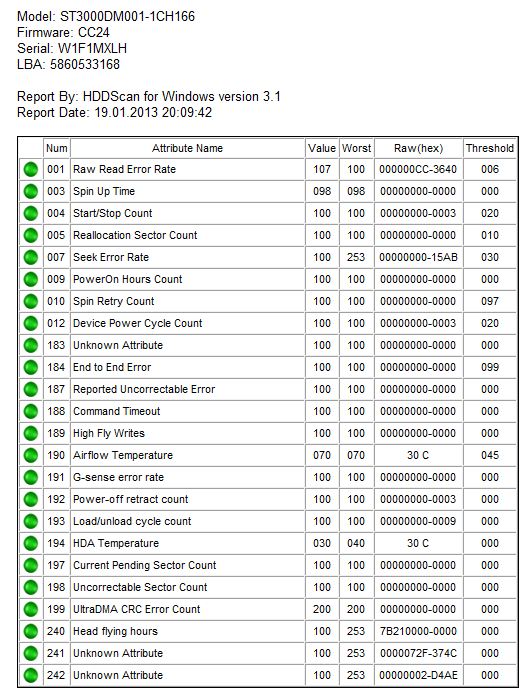Viewport: 529px width, 697px height.
Task: Click the Num cell 193
Action: (56, 521)
